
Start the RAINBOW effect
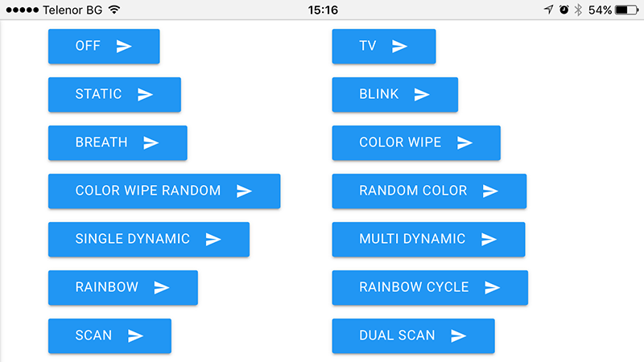tap(122, 287)
